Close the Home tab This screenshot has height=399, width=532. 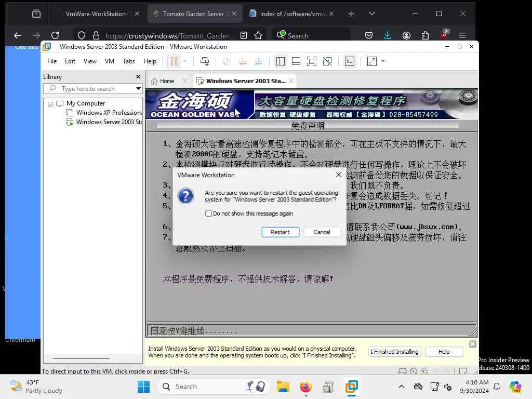click(x=185, y=81)
